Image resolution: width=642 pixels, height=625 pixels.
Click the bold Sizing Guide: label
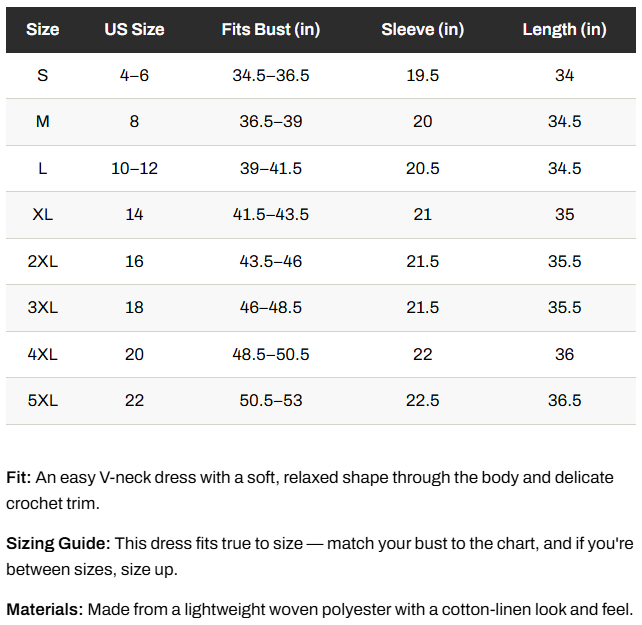58,543
